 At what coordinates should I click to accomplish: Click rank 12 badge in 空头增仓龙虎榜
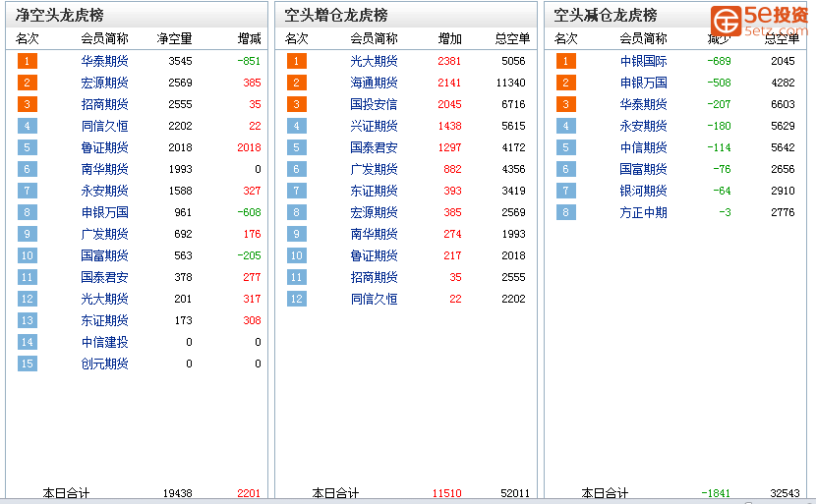click(x=297, y=299)
